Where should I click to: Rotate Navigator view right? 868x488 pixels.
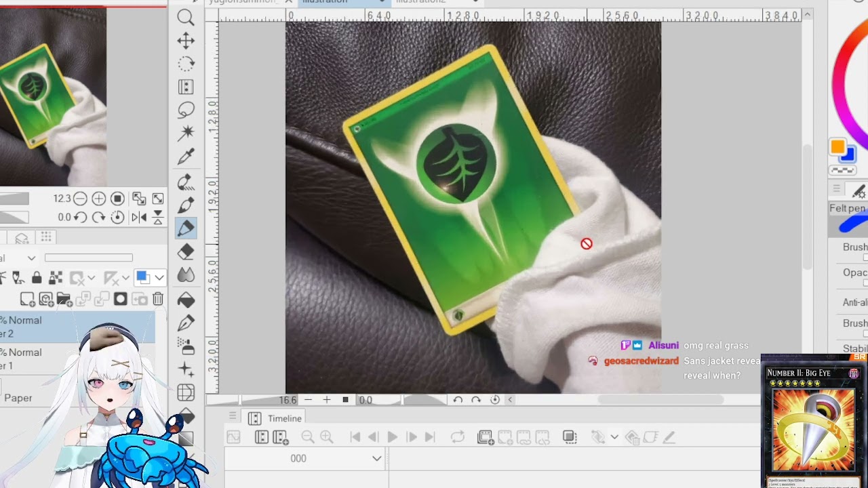point(98,218)
